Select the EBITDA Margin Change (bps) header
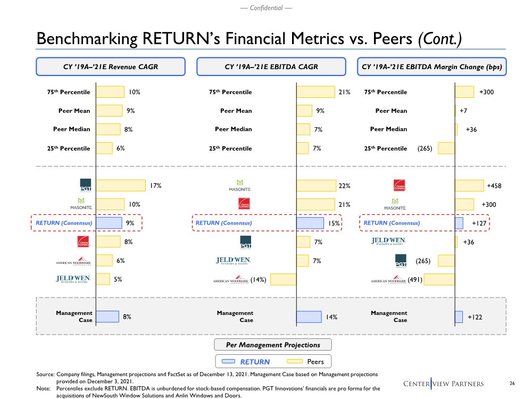The height and width of the screenshot is (399, 532). pos(432,67)
